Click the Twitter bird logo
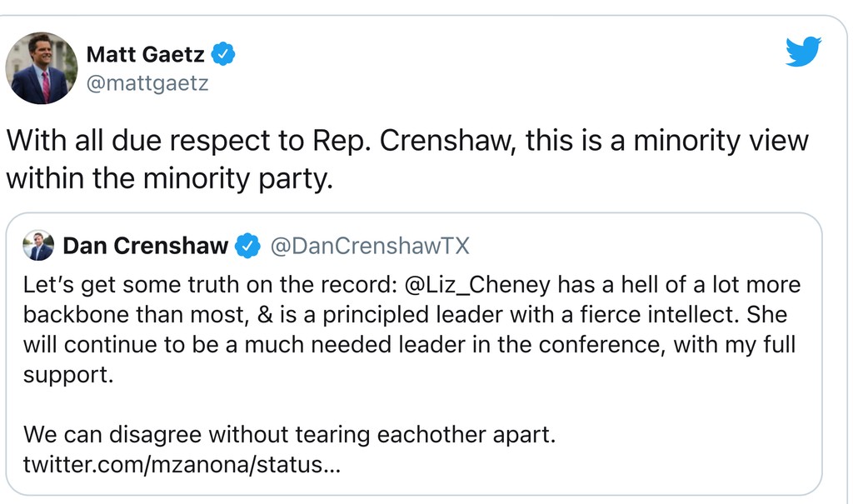Image resolution: width=853 pixels, height=504 pixels. [x=803, y=52]
